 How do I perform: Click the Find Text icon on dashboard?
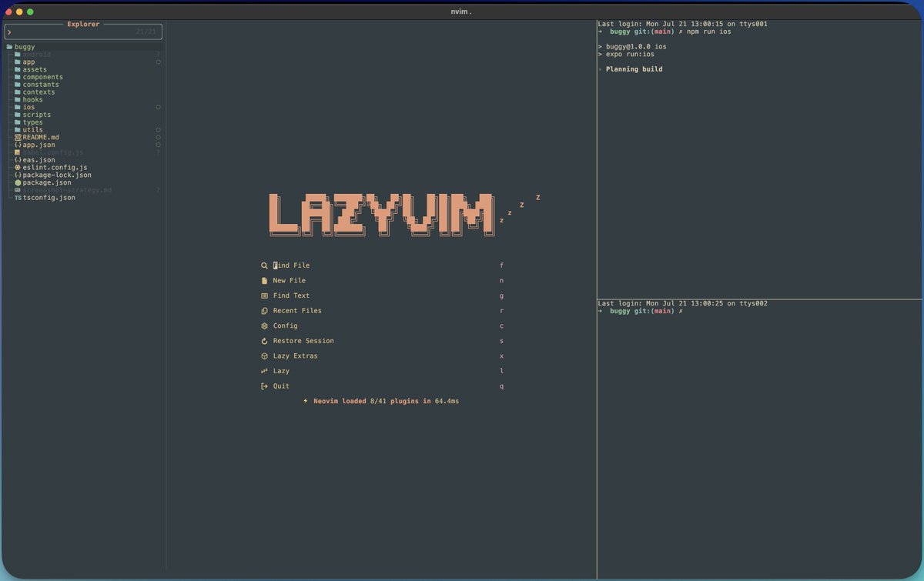point(264,296)
